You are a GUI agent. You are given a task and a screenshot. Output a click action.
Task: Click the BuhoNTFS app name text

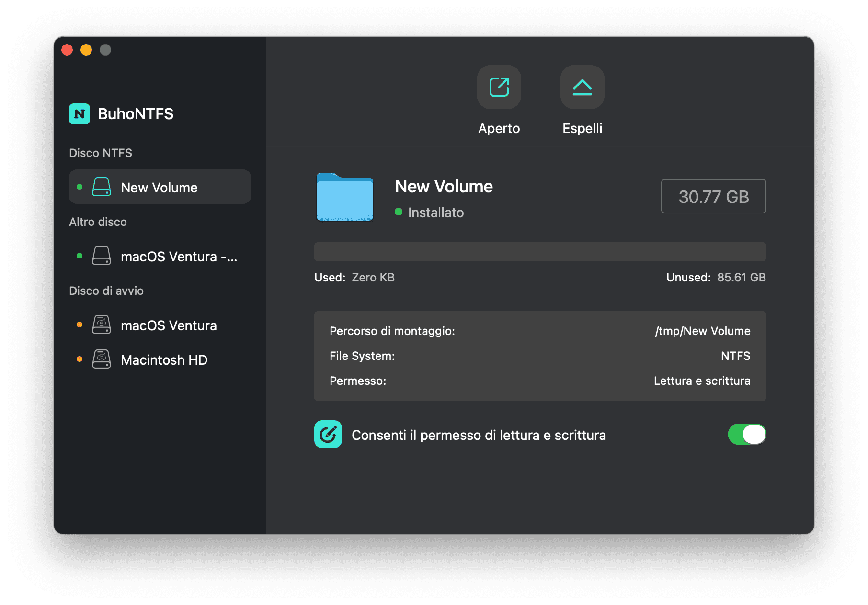coord(136,114)
